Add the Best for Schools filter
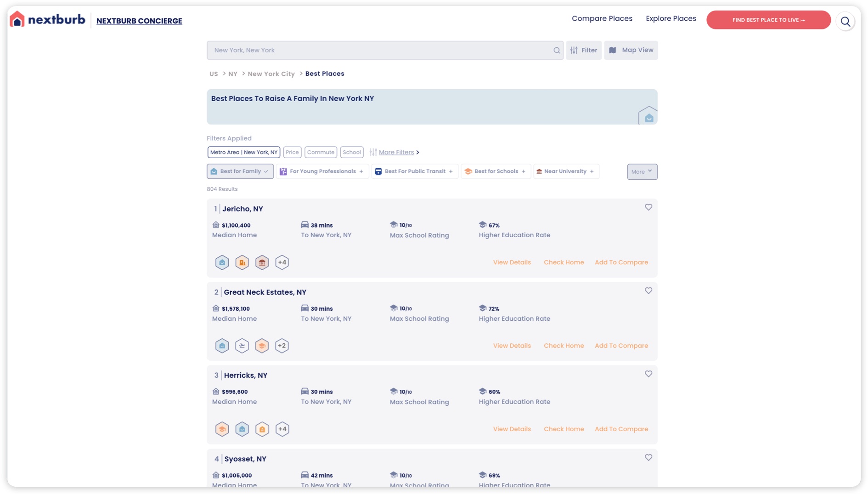868x495 pixels. tap(496, 171)
